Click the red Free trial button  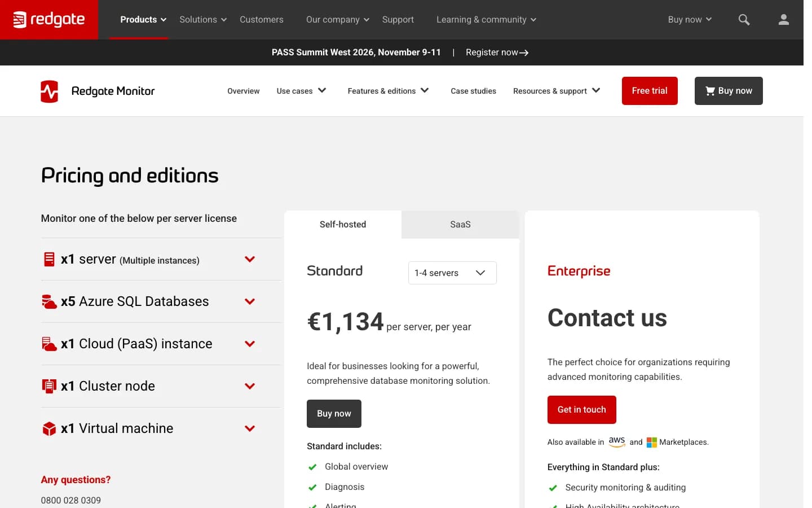pyautogui.click(x=650, y=91)
